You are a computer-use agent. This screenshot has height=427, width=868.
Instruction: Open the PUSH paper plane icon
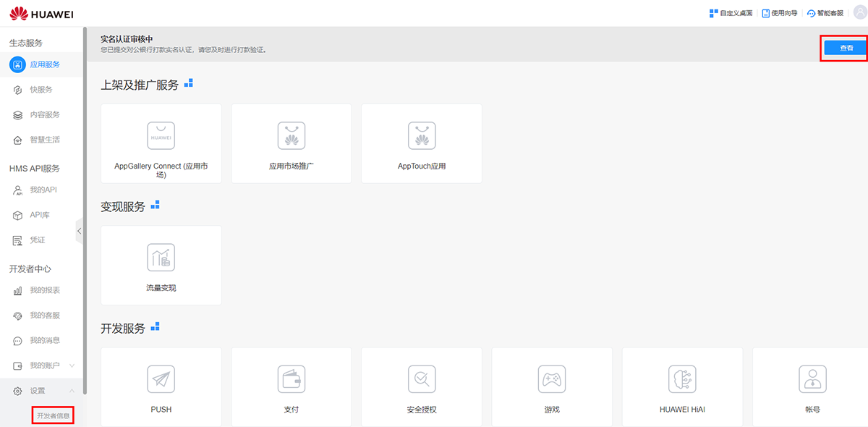[161, 379]
